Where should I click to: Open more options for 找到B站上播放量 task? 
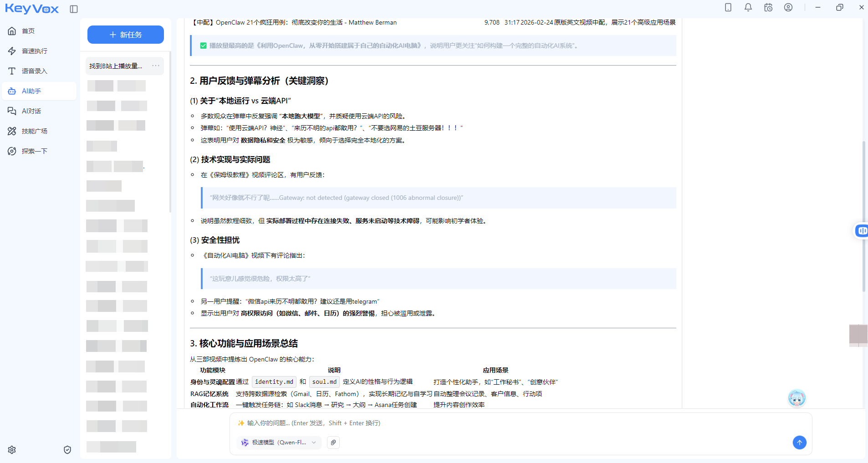156,66
